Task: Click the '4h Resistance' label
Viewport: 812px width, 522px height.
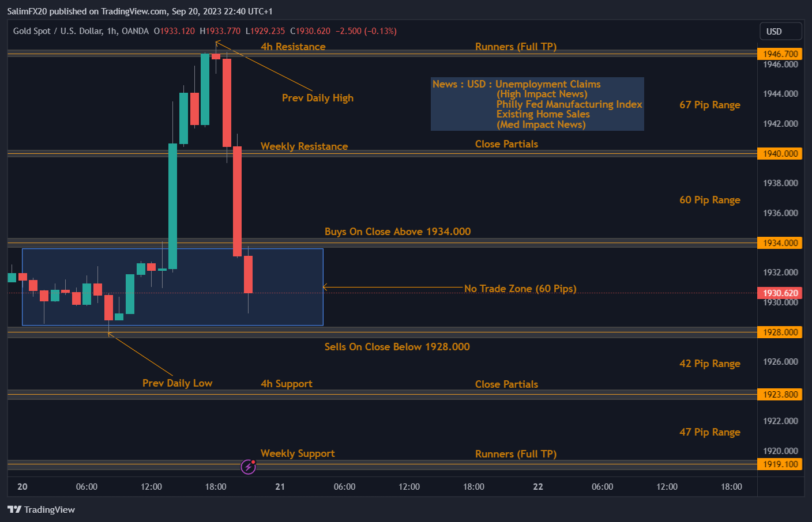Action: point(293,47)
